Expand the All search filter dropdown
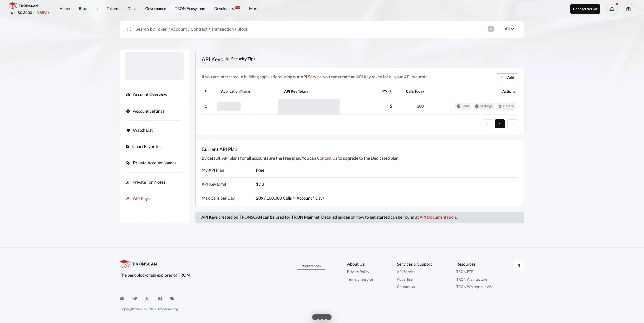This screenshot has height=323, width=644. tap(509, 29)
